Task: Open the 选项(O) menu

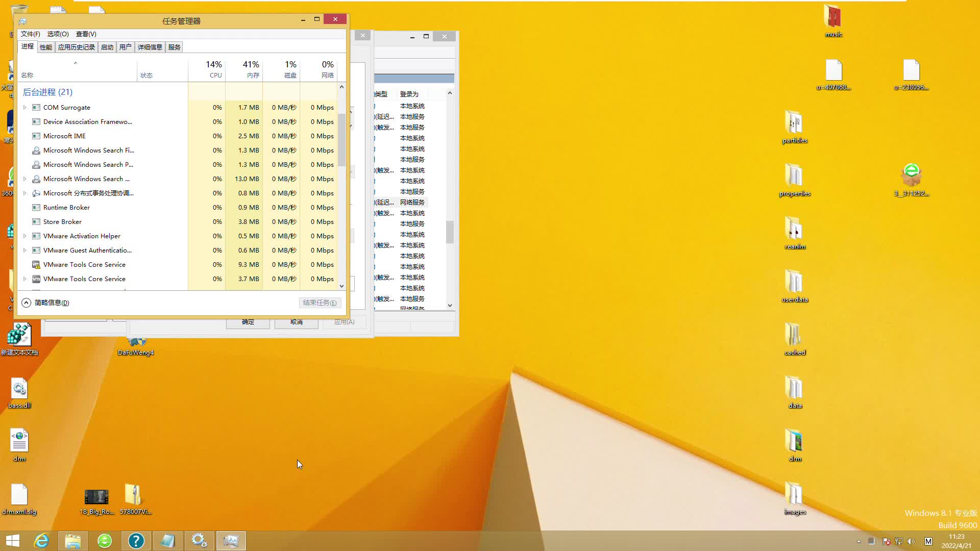Action: [x=58, y=34]
